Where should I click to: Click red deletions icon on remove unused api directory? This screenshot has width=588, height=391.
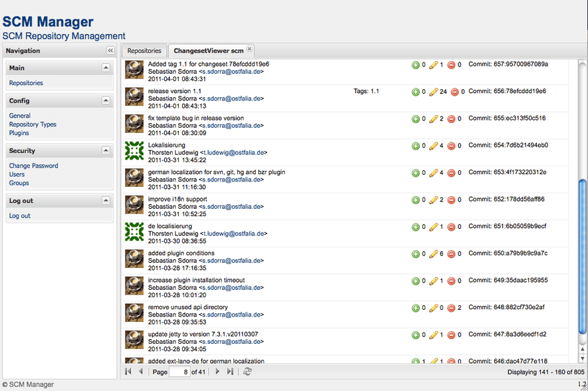[452, 307]
